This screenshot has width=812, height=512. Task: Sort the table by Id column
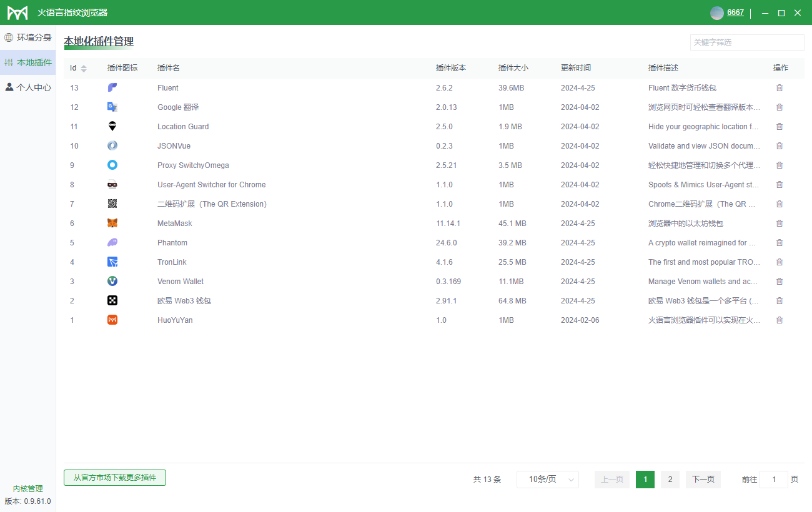[84, 68]
